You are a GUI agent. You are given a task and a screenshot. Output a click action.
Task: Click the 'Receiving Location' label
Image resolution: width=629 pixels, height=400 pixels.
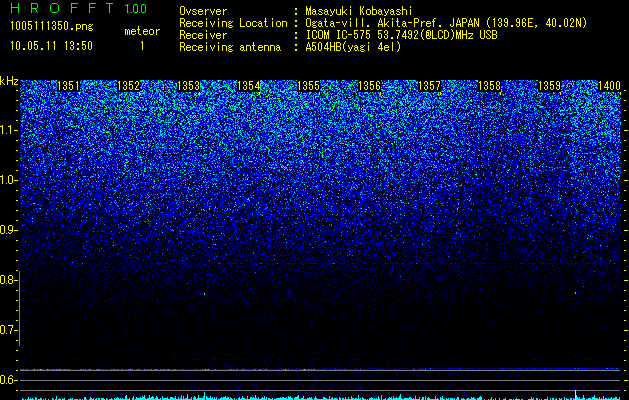[233, 23]
